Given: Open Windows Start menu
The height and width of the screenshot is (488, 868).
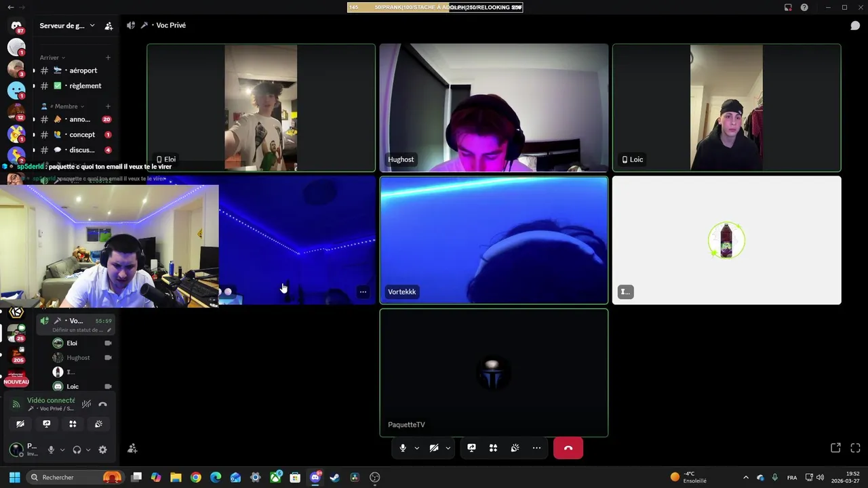Looking at the screenshot, I should (x=14, y=477).
